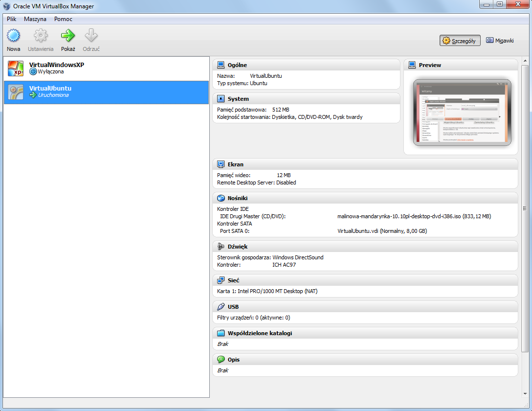This screenshot has width=532, height=411.
Task: Click the USB section plug icon
Action: [x=221, y=306]
